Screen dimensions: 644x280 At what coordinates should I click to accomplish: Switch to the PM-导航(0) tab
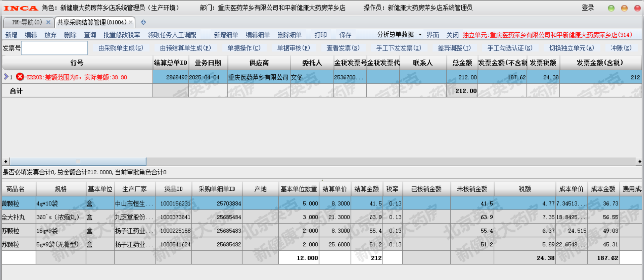click(x=27, y=22)
